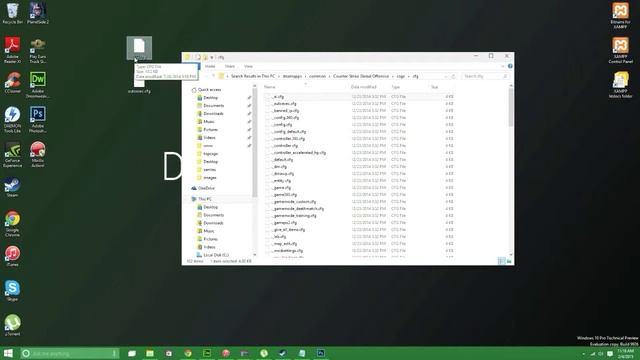Viewport: 640px width, 360px height.
Task: Click the Search cfg input field
Action: (485, 76)
